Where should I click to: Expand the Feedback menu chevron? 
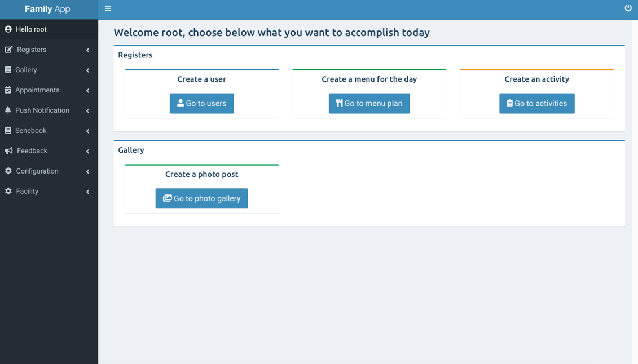coord(88,152)
